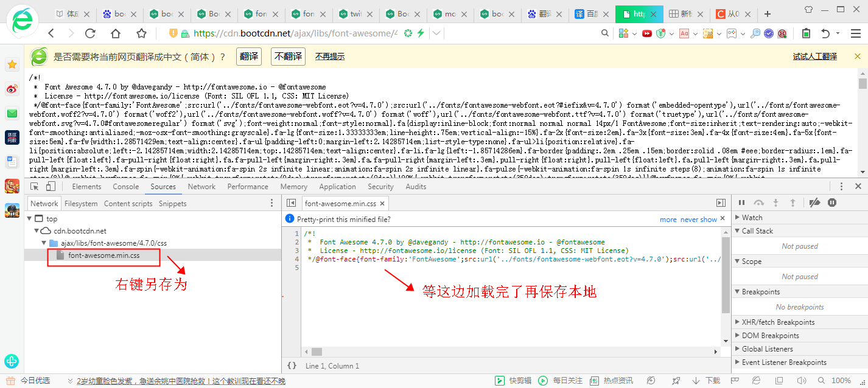Collapse ajax/libs/font-awesome/4.7.0/css folder
This screenshot has width=868, height=388.
point(44,243)
